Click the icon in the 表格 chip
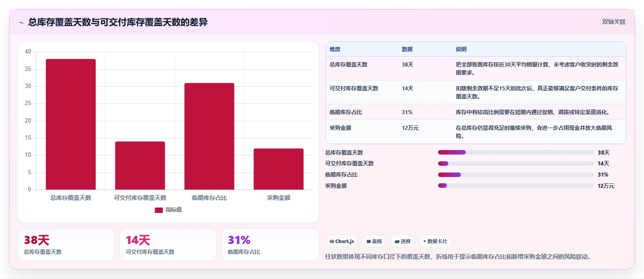The image size is (644, 279). [x=368, y=241]
